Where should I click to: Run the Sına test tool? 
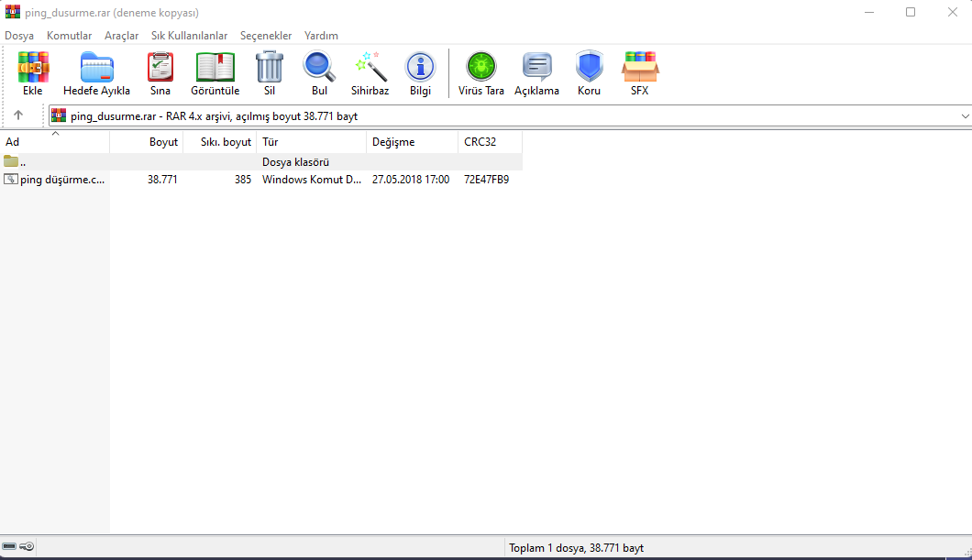pos(160,67)
